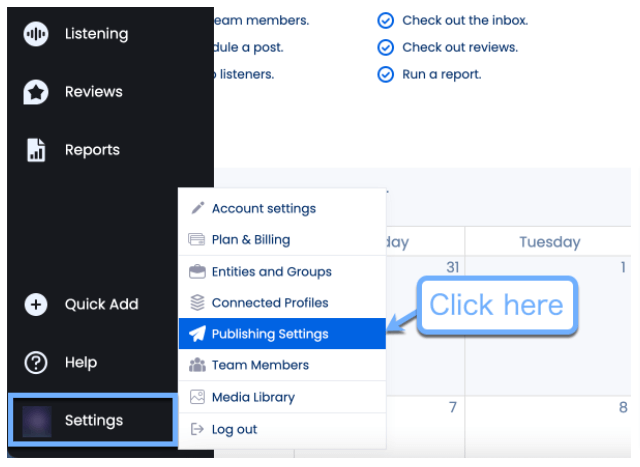Select Entities and Groups menu entry
Screen dimensions: 640x467
pos(271,271)
